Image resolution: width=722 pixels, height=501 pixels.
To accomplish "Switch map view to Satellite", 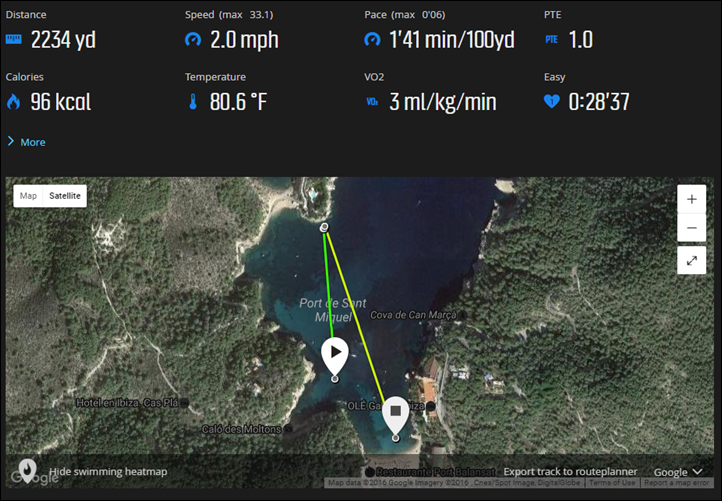I will (65, 196).
